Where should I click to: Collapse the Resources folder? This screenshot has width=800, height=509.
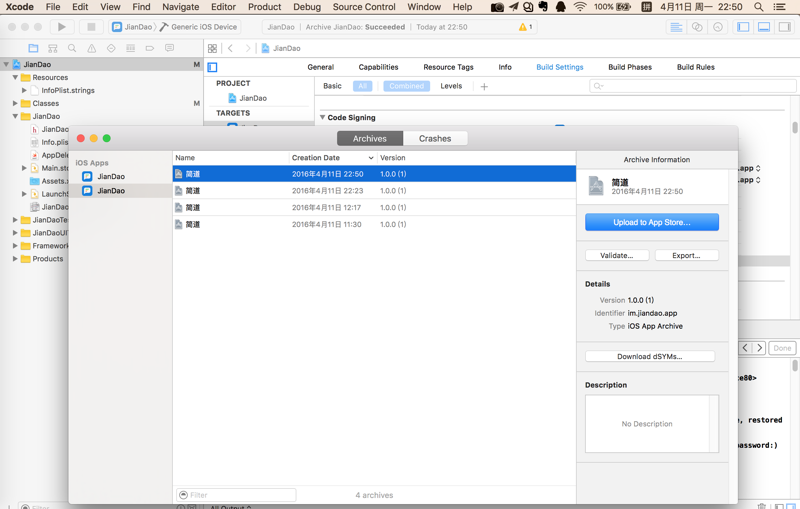pos(15,78)
